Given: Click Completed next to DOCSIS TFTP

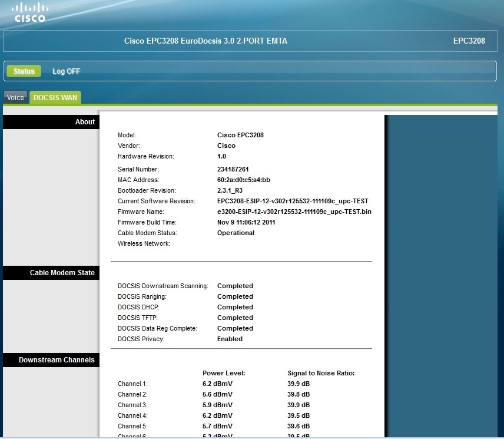Looking at the screenshot, I should point(235,318).
